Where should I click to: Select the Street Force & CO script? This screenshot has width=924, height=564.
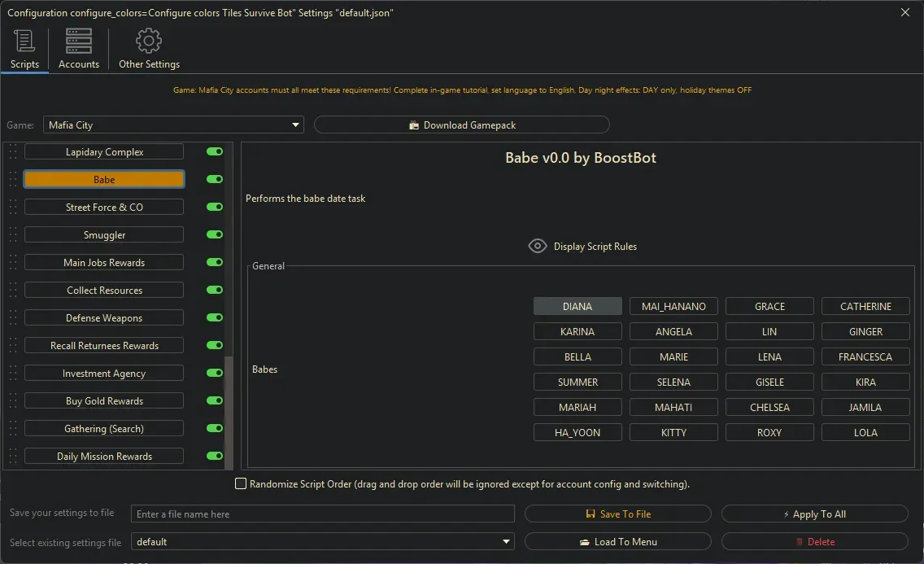(104, 208)
